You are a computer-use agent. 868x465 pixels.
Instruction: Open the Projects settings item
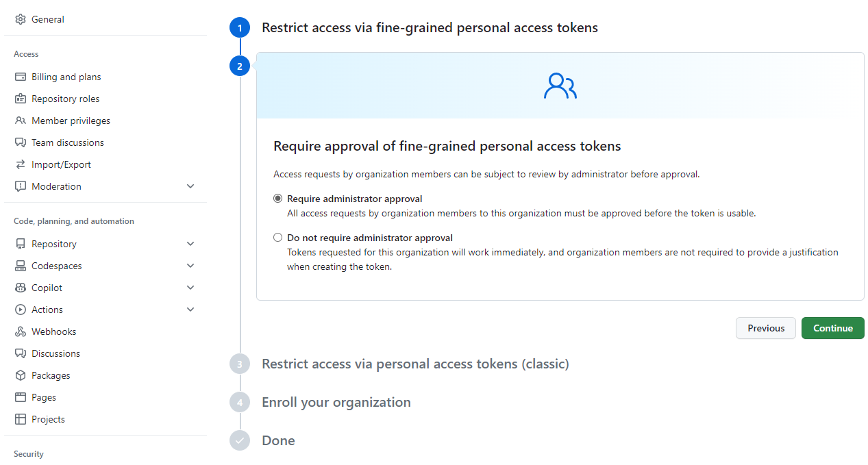pyautogui.click(x=106, y=419)
